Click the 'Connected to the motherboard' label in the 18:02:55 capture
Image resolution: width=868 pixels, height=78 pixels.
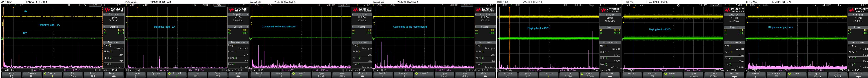[x=410, y=27]
